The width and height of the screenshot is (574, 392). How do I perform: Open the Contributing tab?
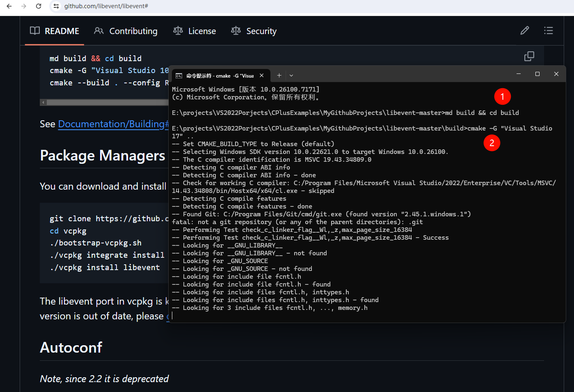(126, 31)
